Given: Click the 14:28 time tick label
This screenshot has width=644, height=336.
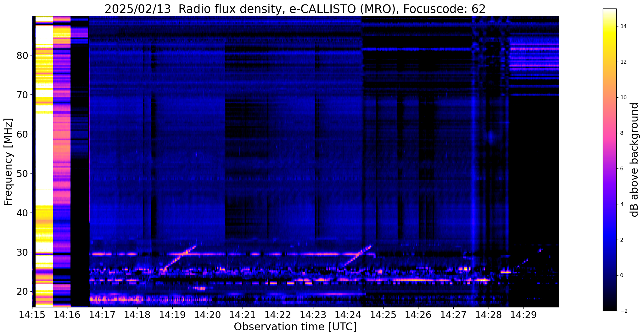Looking at the screenshot, I should tap(488, 315).
